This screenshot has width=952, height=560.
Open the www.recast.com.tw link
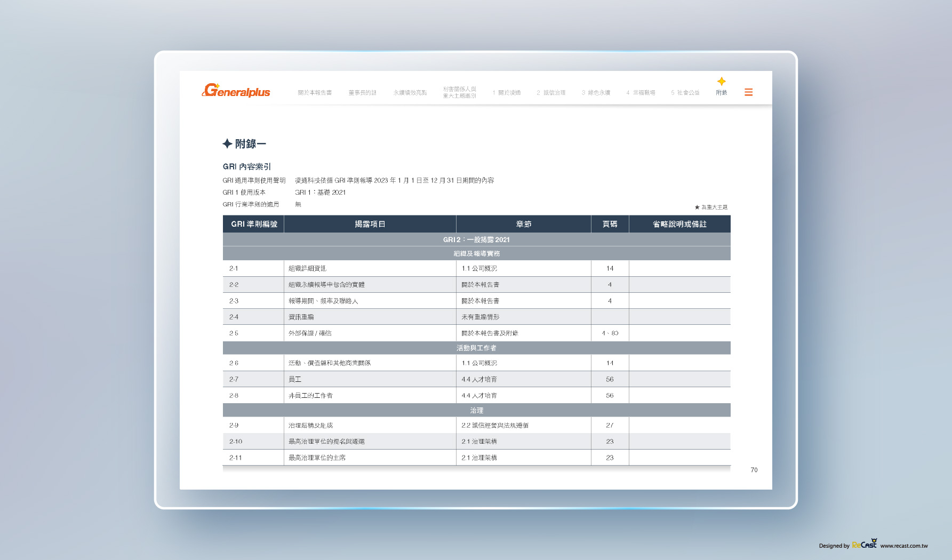click(x=904, y=546)
